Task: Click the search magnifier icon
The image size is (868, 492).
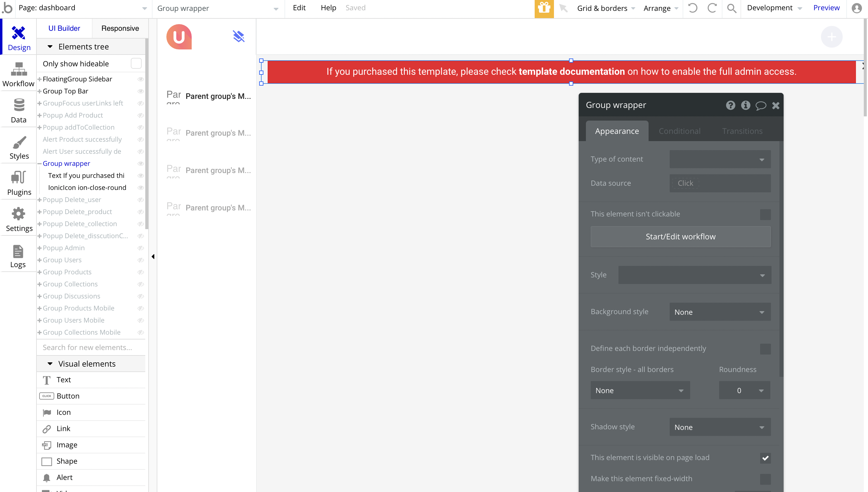Action: pyautogui.click(x=731, y=8)
